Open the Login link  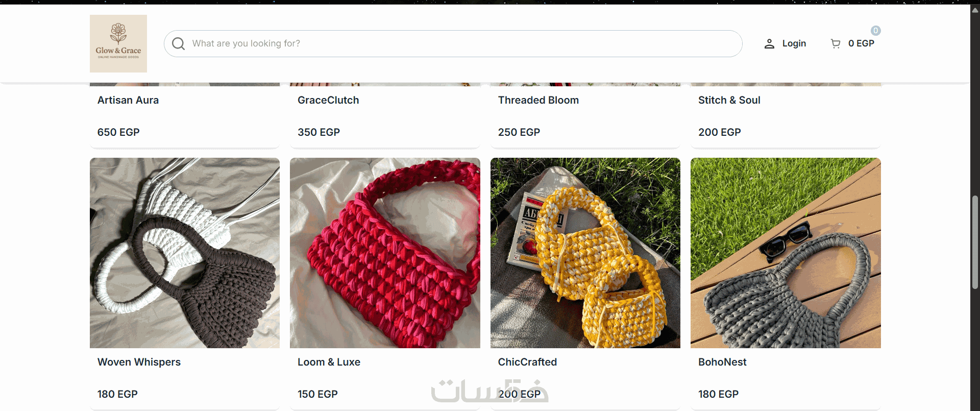[x=794, y=43]
